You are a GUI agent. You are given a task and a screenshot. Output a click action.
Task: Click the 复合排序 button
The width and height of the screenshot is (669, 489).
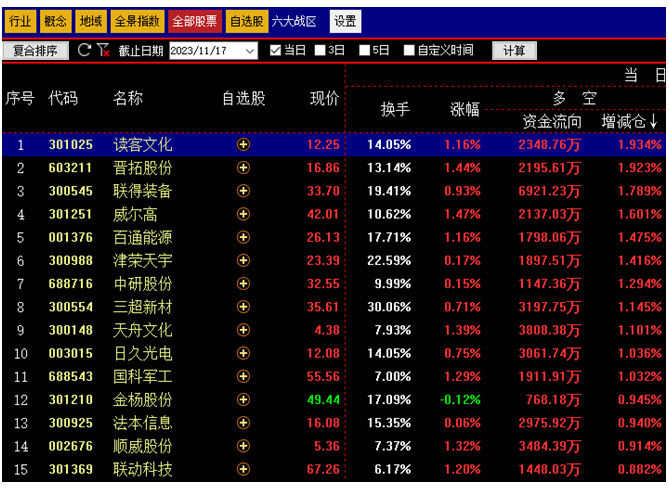point(35,51)
